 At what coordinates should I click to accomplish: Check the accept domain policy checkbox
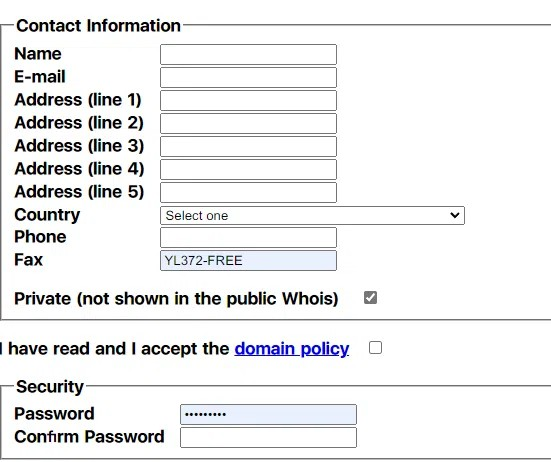375,348
